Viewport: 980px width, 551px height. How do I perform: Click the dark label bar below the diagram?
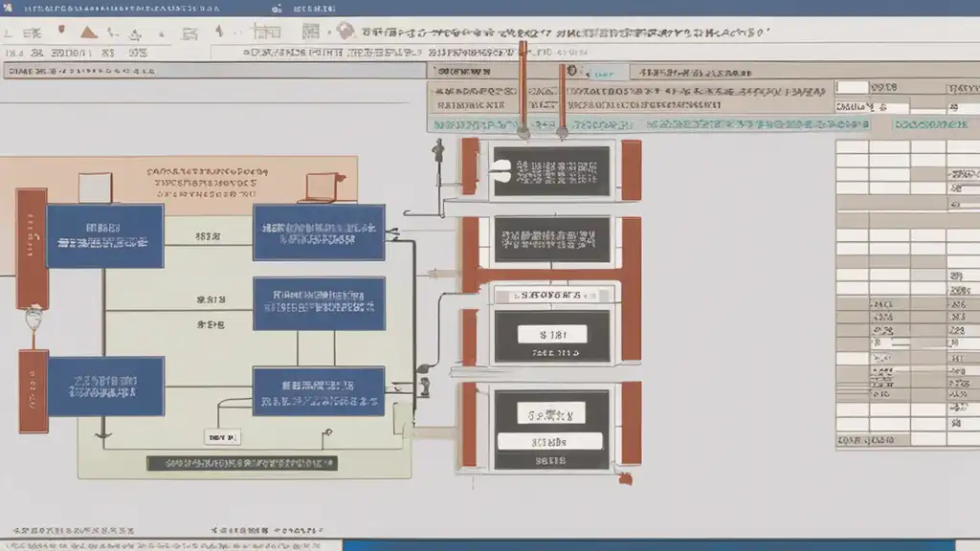(x=242, y=463)
